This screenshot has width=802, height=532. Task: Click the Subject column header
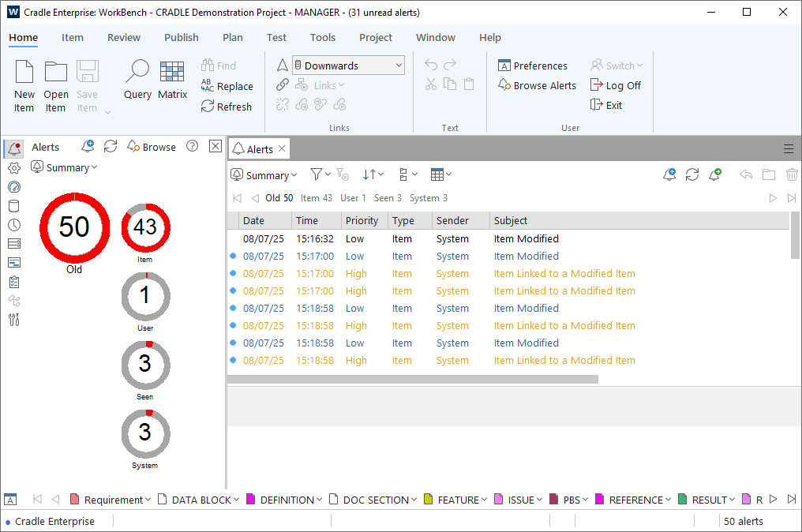click(639, 220)
